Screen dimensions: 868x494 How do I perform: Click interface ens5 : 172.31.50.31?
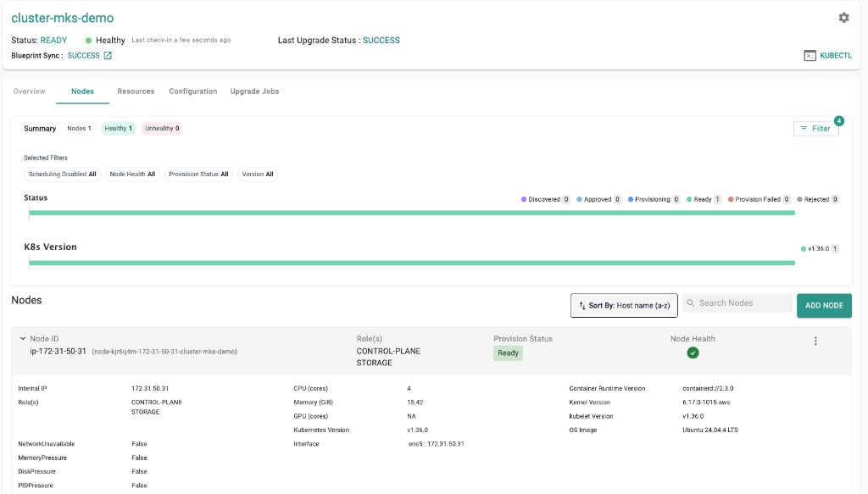[437, 444]
